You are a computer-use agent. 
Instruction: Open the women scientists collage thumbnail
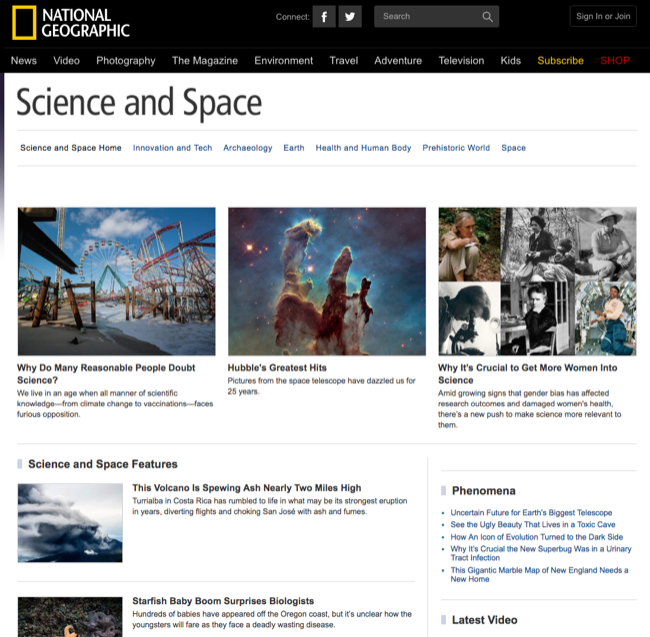click(537, 281)
